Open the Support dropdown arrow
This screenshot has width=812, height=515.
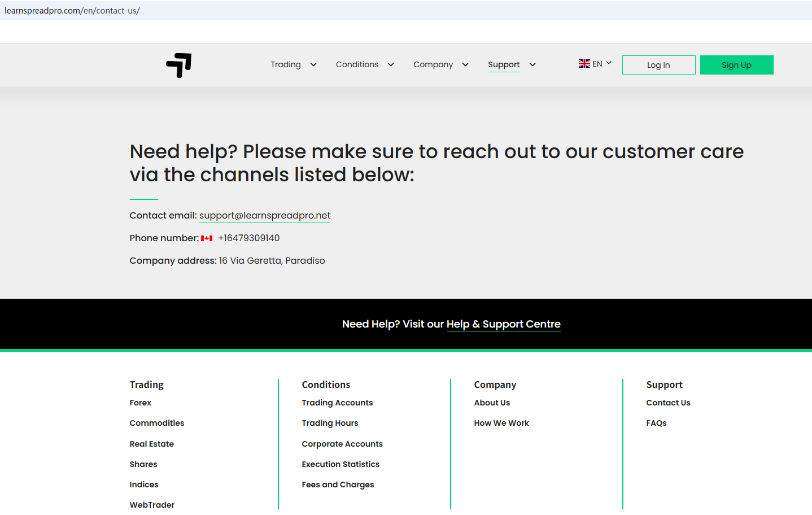point(532,65)
